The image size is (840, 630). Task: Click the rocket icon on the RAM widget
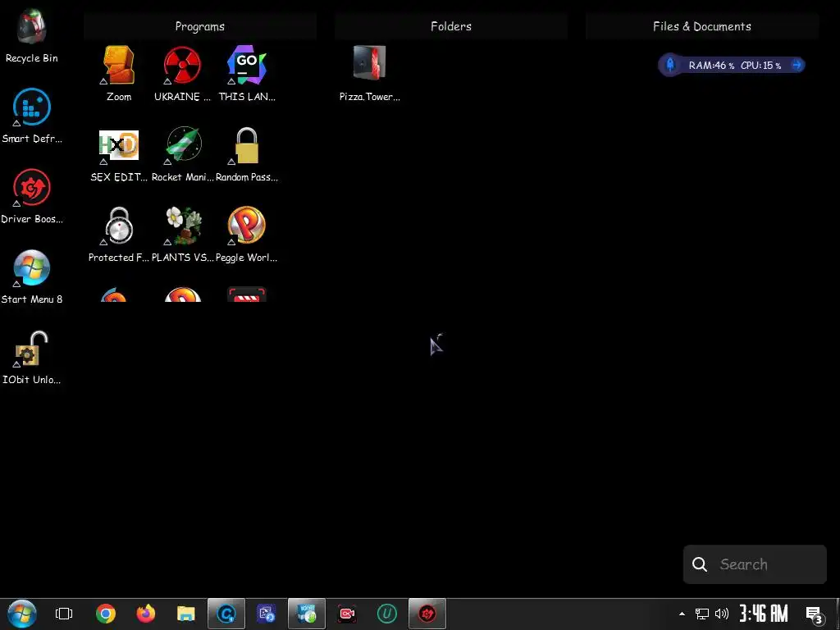pyautogui.click(x=669, y=66)
